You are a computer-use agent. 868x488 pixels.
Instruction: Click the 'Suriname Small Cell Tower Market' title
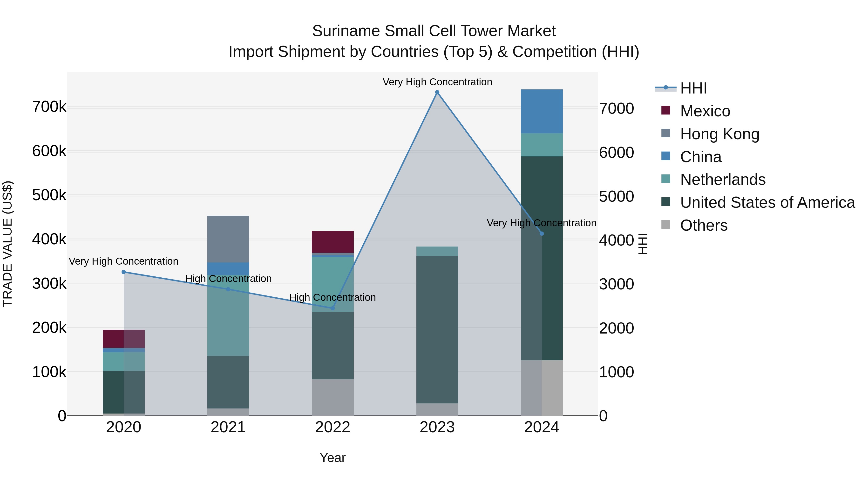434,31
